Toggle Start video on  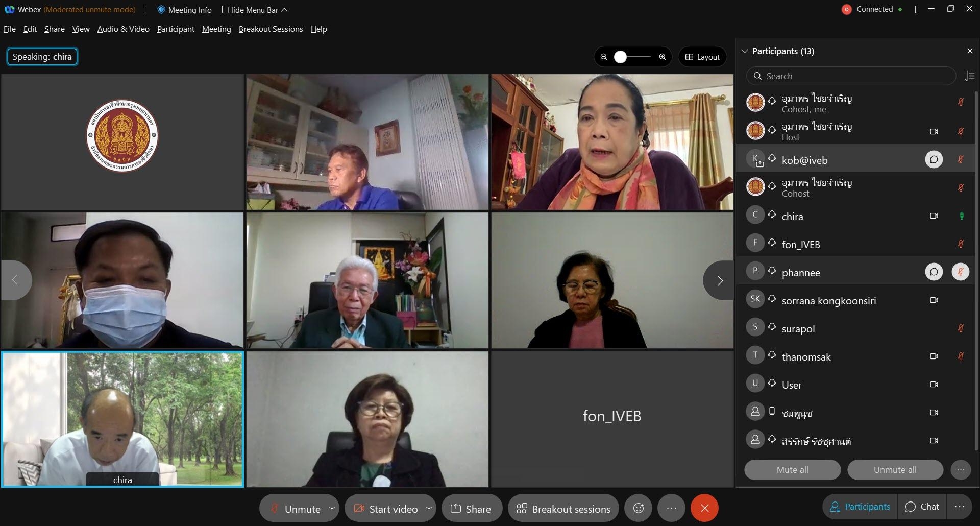pyautogui.click(x=386, y=509)
